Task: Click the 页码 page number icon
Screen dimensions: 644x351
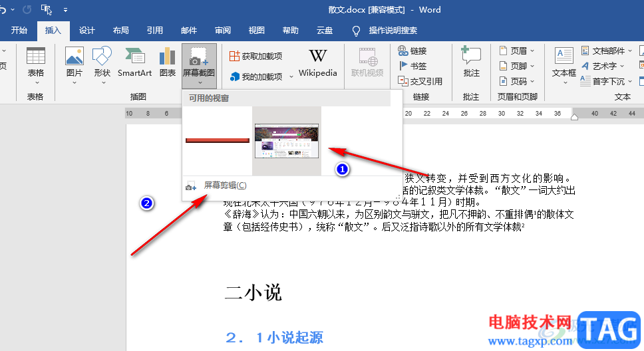Action: click(503, 81)
